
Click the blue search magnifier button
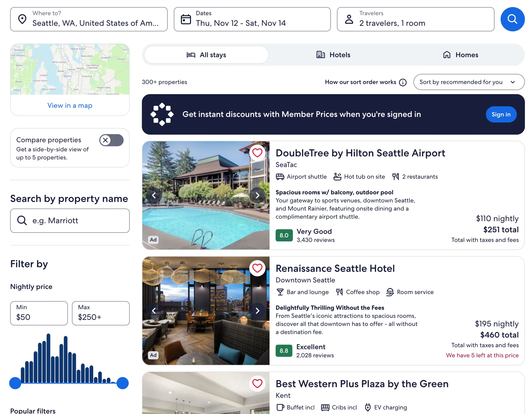[512, 19]
